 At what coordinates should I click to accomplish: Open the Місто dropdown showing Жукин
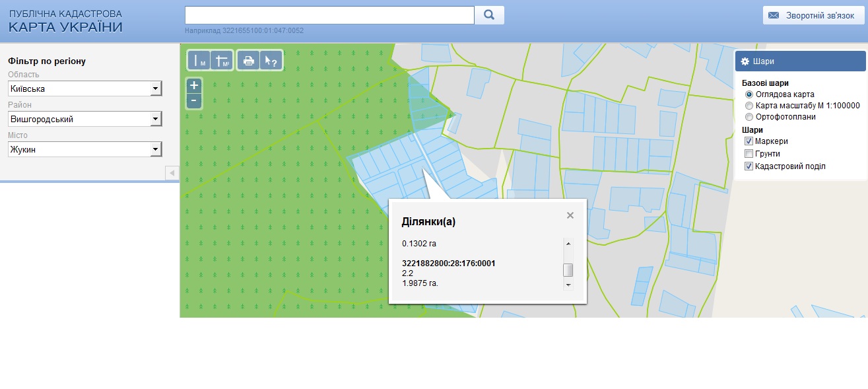pyautogui.click(x=85, y=149)
